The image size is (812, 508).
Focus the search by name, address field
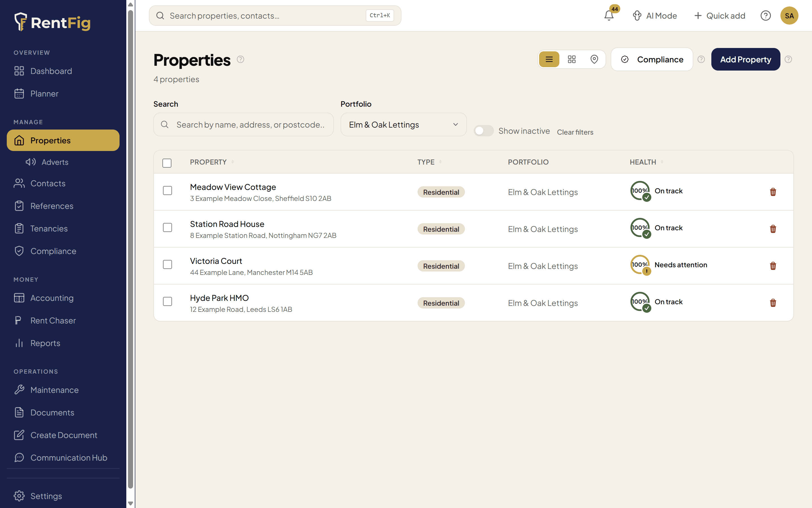pyautogui.click(x=243, y=125)
